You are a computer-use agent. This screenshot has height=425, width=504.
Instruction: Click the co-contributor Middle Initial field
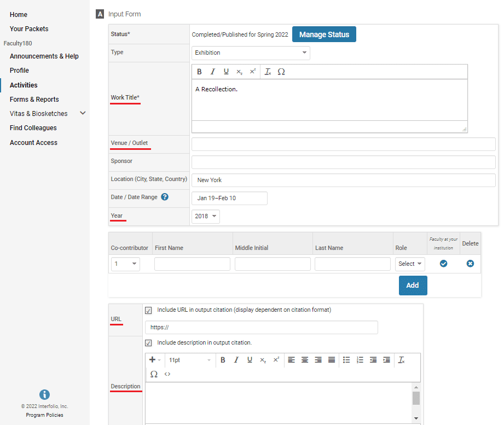click(273, 264)
